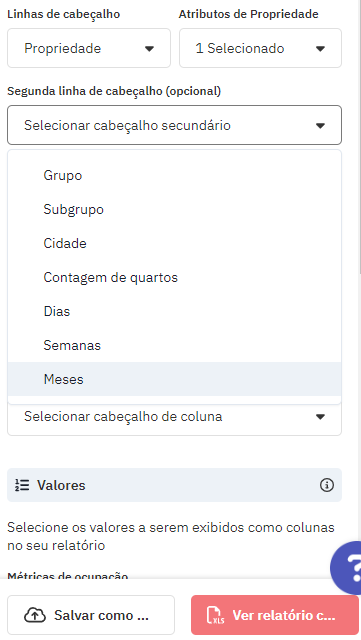Viewport: 361px width, 640px height.
Task: Click the Salvar como button
Action: coord(91,615)
